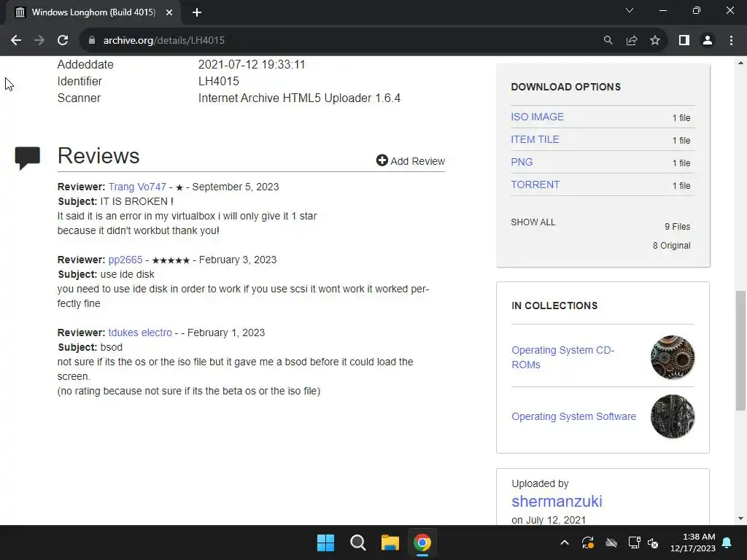Open the clock showing 1:38 AM
Image resolution: width=747 pixels, height=560 pixels.
pyautogui.click(x=693, y=542)
